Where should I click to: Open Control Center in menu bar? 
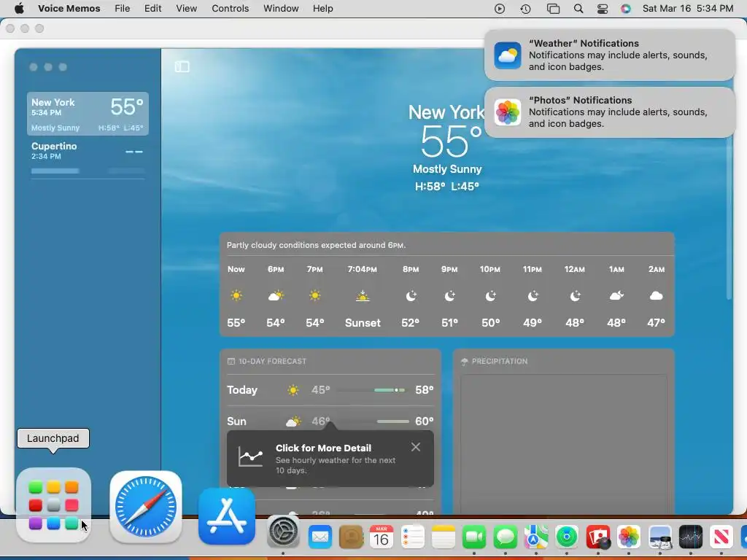[x=602, y=9]
